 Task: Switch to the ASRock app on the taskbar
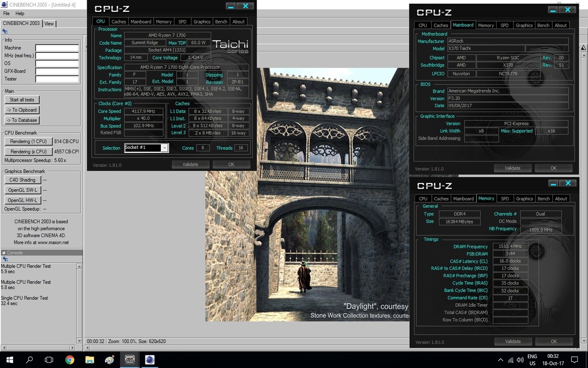[129, 360]
